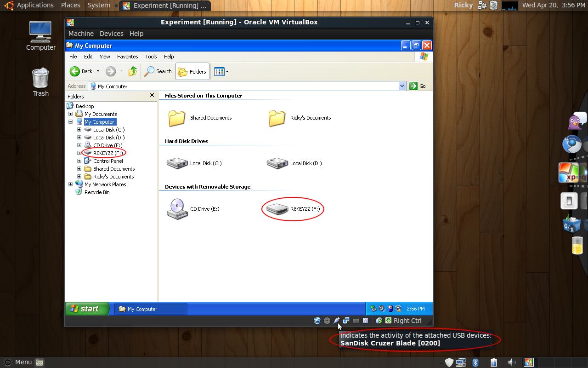The height and width of the screenshot is (368, 588).
Task: Open the Forward history dropdown arrow
Action: tap(122, 71)
